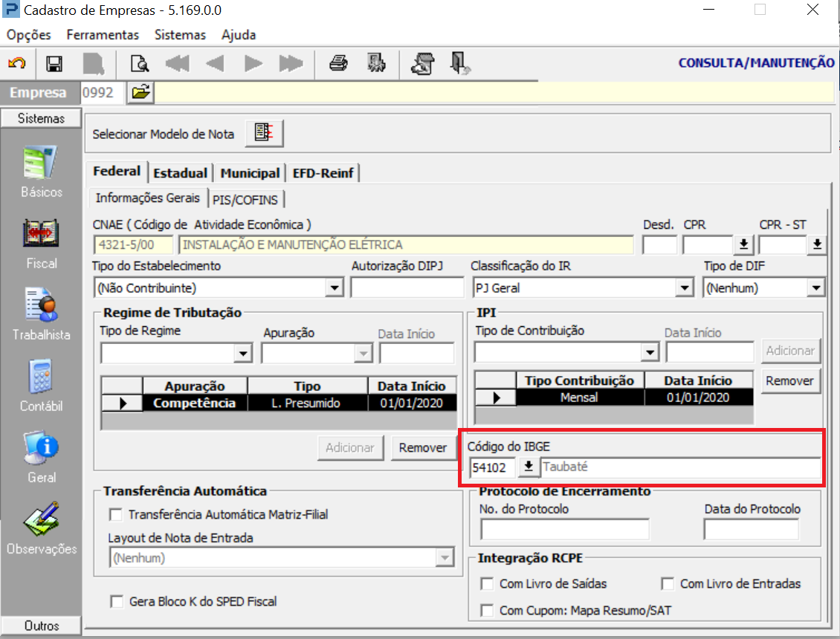Select the Informações Gerais sub-tab
840x639 pixels.
coord(147,198)
